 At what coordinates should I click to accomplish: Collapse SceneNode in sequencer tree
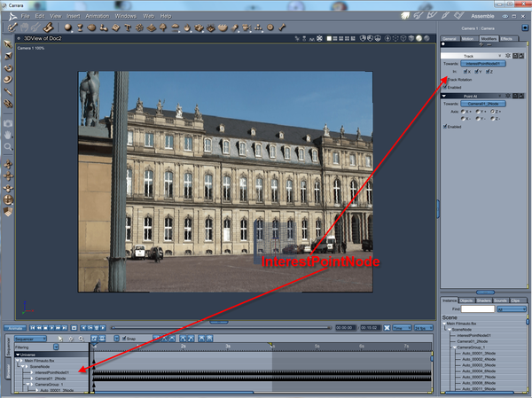pyautogui.click(x=23, y=366)
